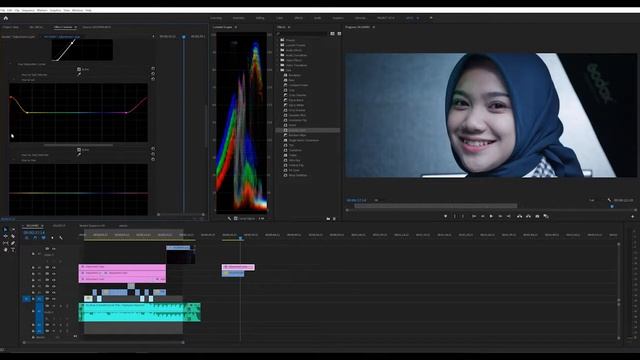Click Mark In button in Program monitor
The image size is (640, 360).
[454, 216]
